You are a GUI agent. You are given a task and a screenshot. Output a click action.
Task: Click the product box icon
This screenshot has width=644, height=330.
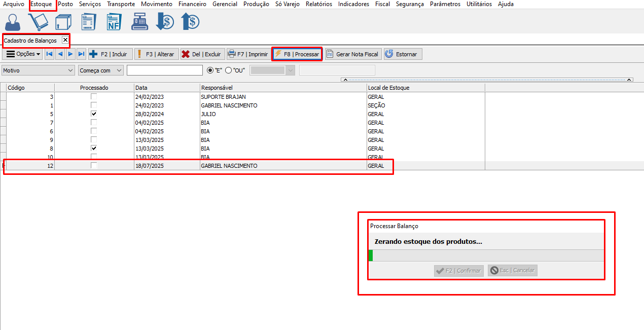63,22
